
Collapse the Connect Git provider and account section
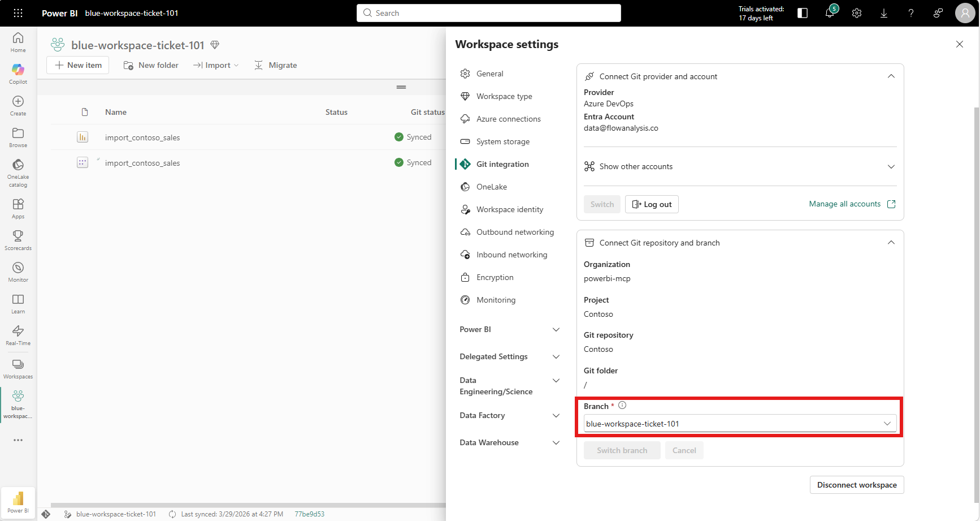coord(891,76)
